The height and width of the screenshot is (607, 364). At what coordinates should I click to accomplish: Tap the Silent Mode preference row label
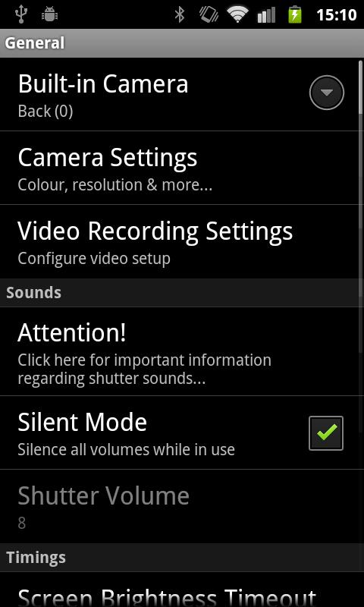(83, 422)
